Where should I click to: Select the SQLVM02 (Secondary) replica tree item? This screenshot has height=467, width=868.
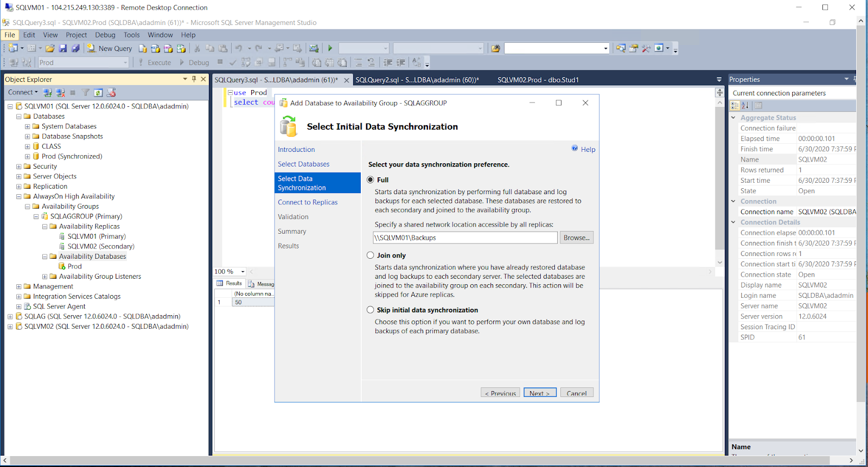point(101,246)
